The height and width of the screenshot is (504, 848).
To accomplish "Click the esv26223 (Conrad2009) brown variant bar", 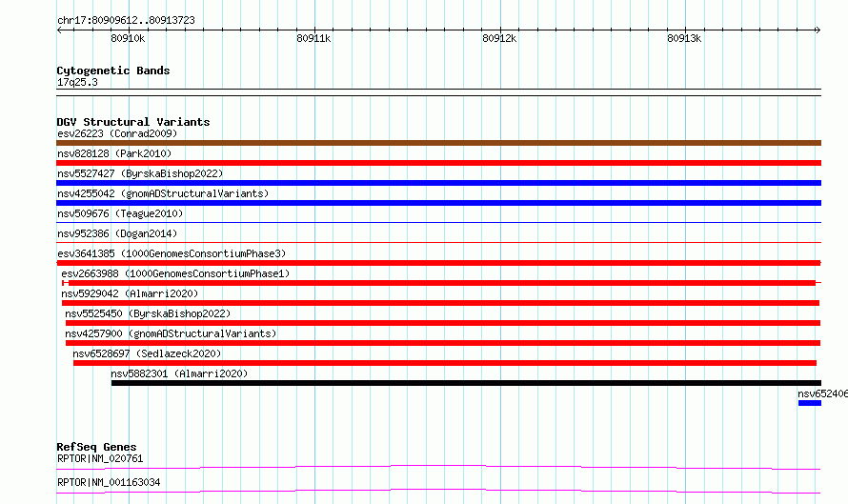I will pyautogui.click(x=438, y=143).
